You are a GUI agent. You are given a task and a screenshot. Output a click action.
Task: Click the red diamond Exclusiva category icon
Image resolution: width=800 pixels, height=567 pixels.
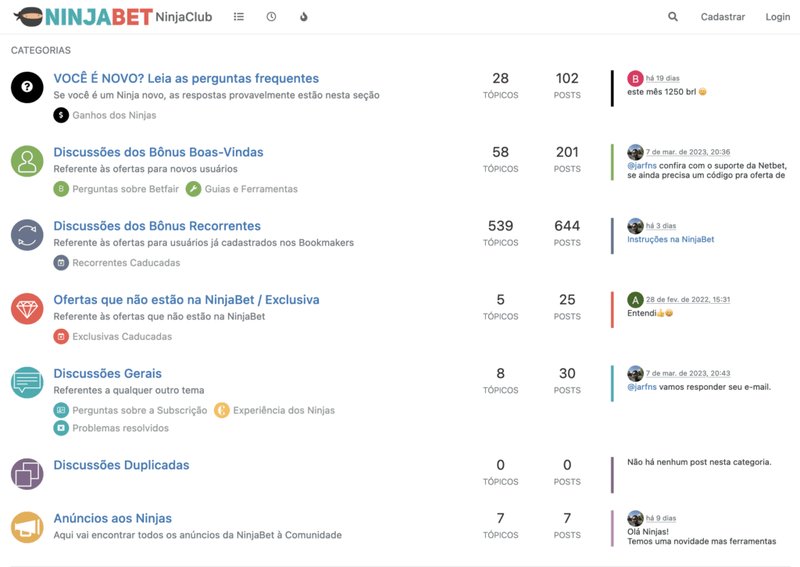pos(27,308)
